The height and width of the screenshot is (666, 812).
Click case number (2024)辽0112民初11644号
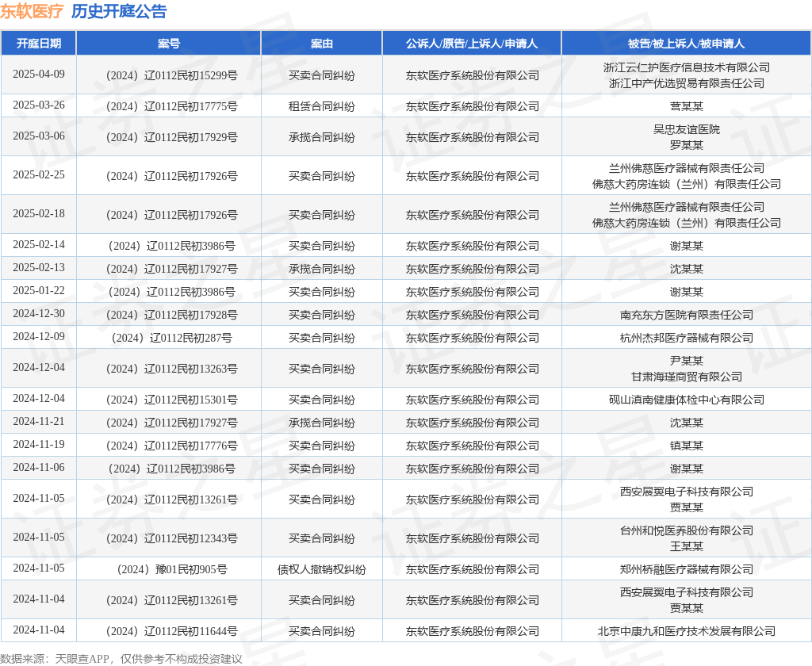(x=171, y=631)
